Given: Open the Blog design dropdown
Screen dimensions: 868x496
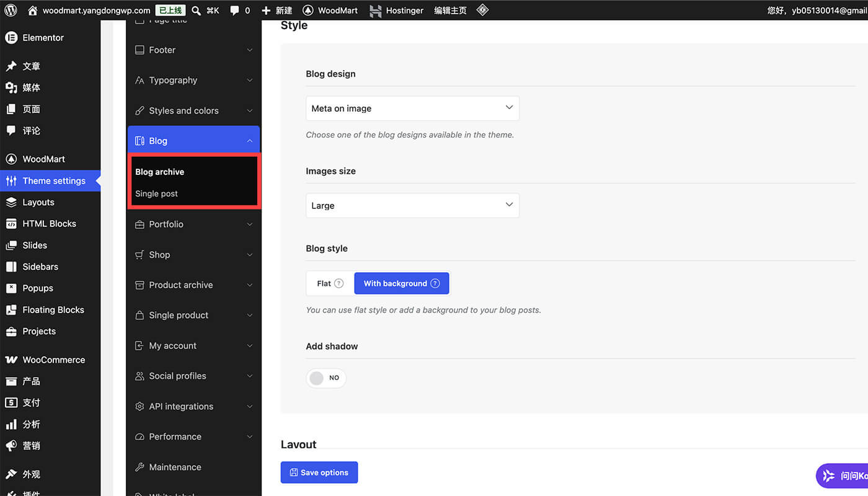Looking at the screenshot, I should (412, 108).
